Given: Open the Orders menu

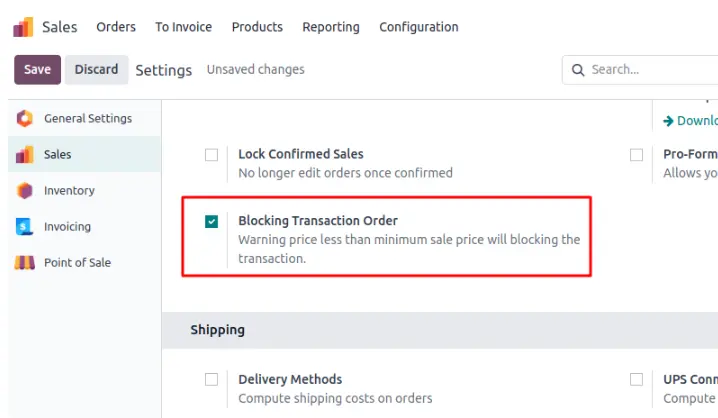Looking at the screenshot, I should tap(116, 27).
